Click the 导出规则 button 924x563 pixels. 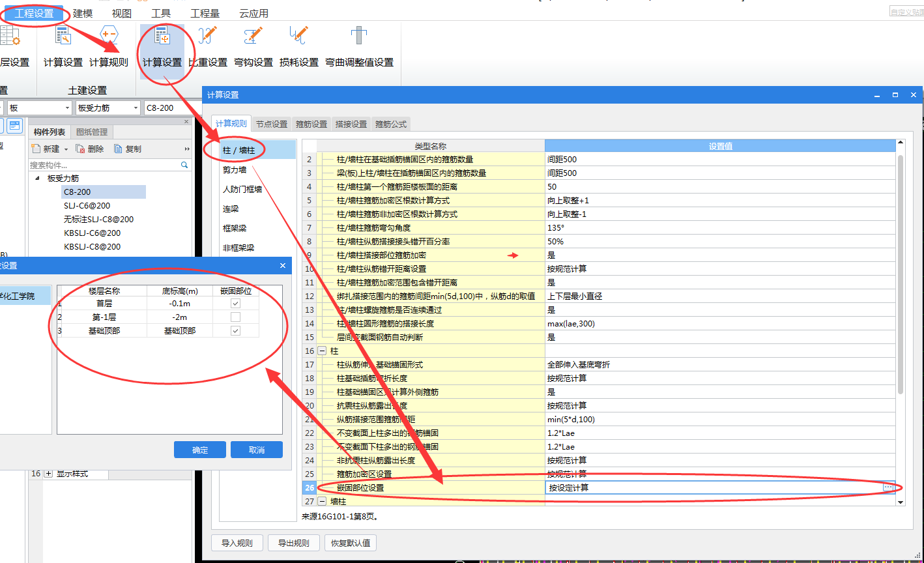tap(294, 543)
